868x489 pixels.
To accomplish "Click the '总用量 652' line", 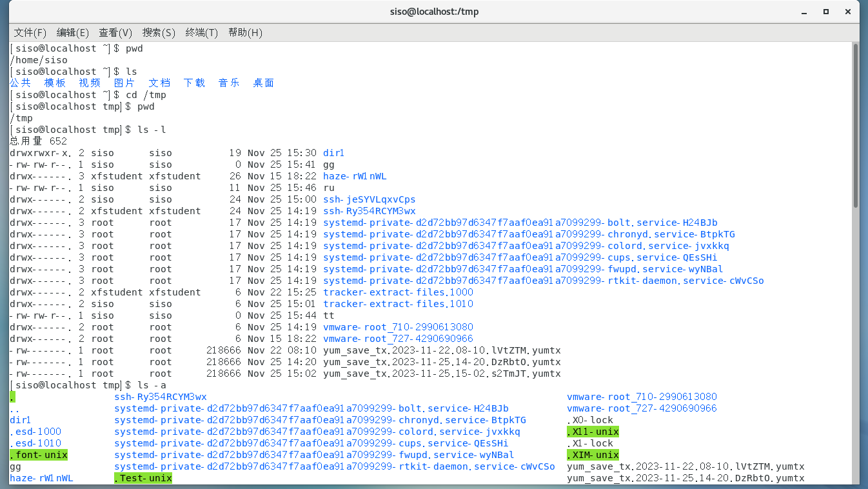I will (x=39, y=141).
